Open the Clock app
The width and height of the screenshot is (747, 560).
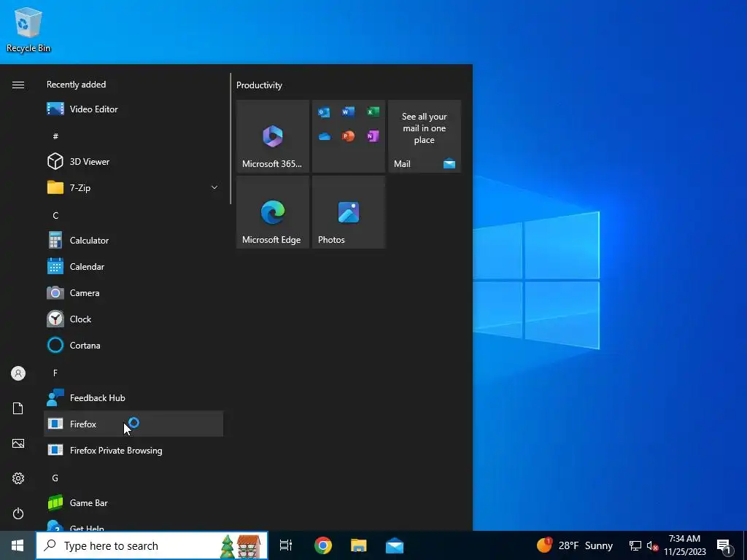point(133,319)
